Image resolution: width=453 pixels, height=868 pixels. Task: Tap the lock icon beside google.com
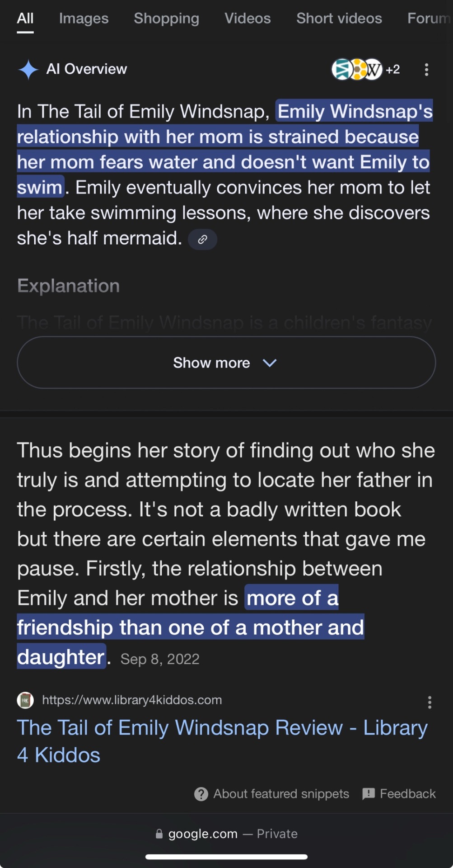[159, 834]
